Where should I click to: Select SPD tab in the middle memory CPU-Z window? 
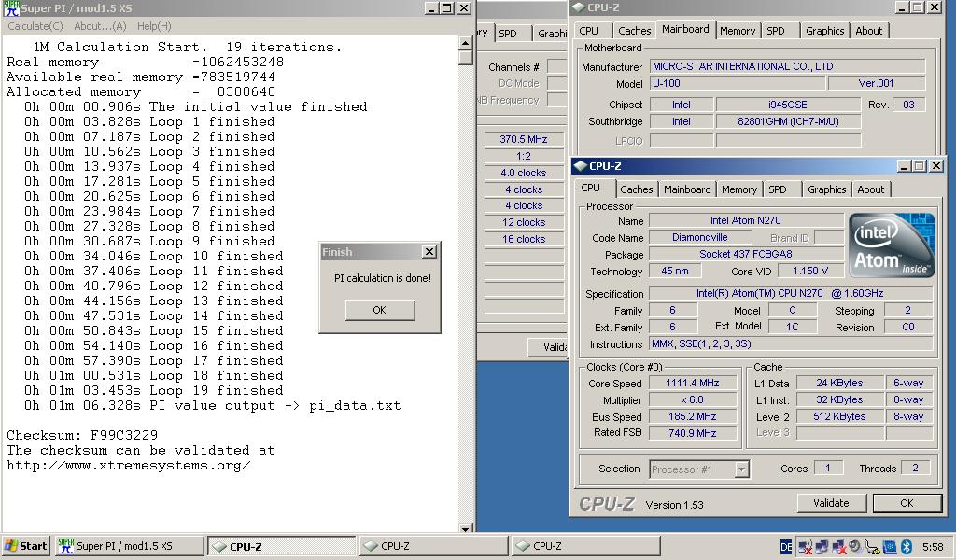(x=508, y=34)
